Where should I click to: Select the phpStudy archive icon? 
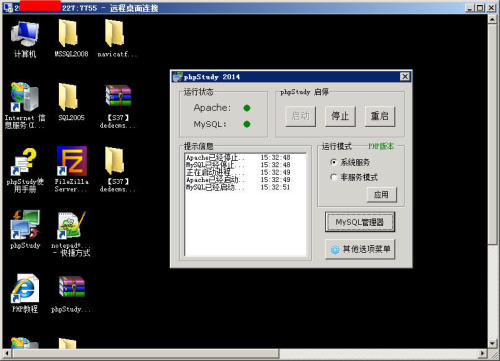(72, 287)
